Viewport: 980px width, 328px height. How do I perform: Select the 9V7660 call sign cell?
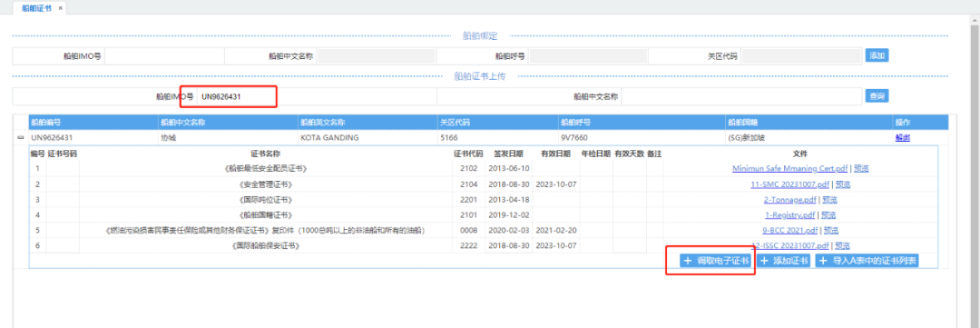[642, 138]
